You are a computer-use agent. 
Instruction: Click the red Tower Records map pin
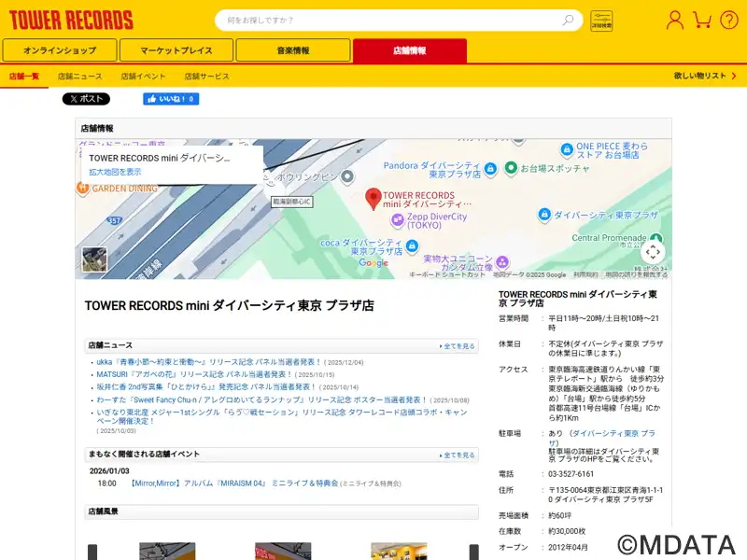coord(373,199)
